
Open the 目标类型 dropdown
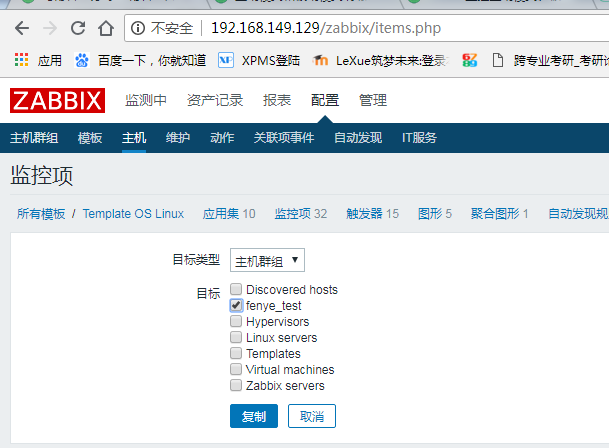pyautogui.click(x=267, y=260)
